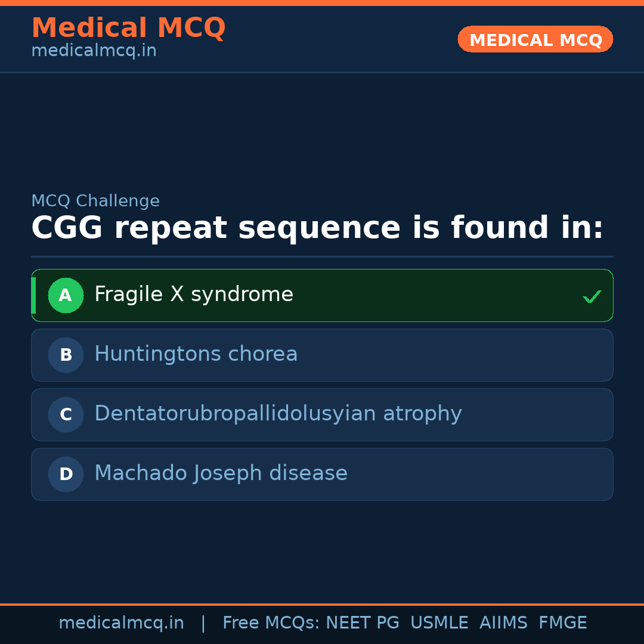Click the question text about CGG repeat sequence

click(x=318, y=228)
